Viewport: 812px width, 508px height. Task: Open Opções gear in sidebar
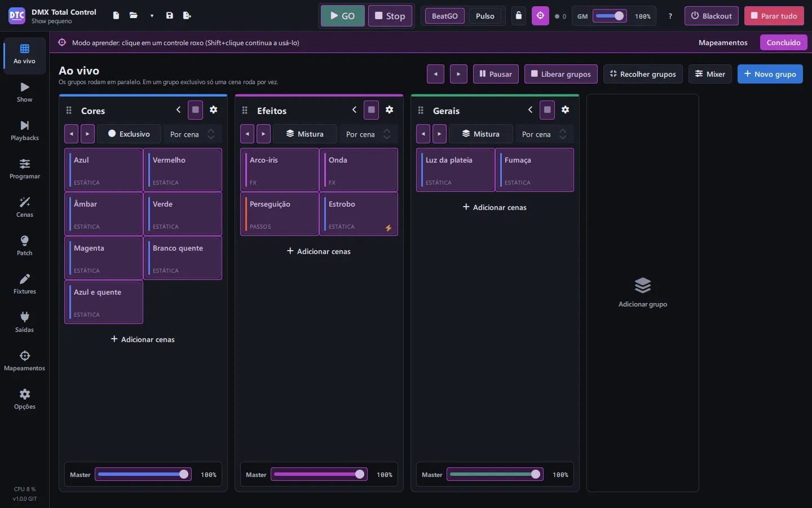click(24, 400)
